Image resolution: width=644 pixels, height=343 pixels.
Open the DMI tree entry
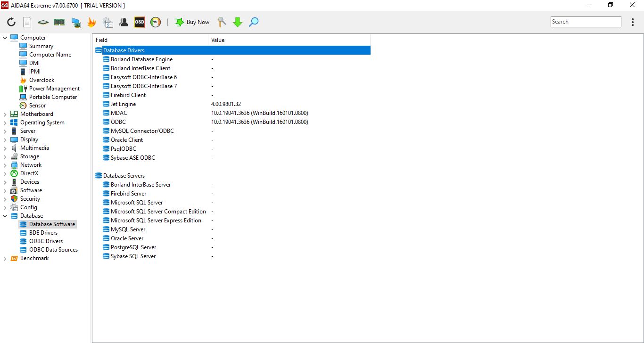[34, 63]
